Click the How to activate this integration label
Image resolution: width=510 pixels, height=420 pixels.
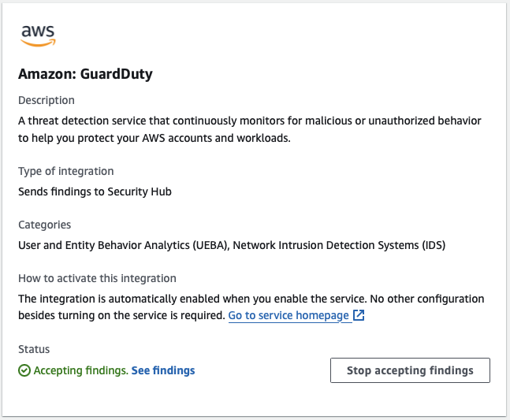(x=97, y=278)
